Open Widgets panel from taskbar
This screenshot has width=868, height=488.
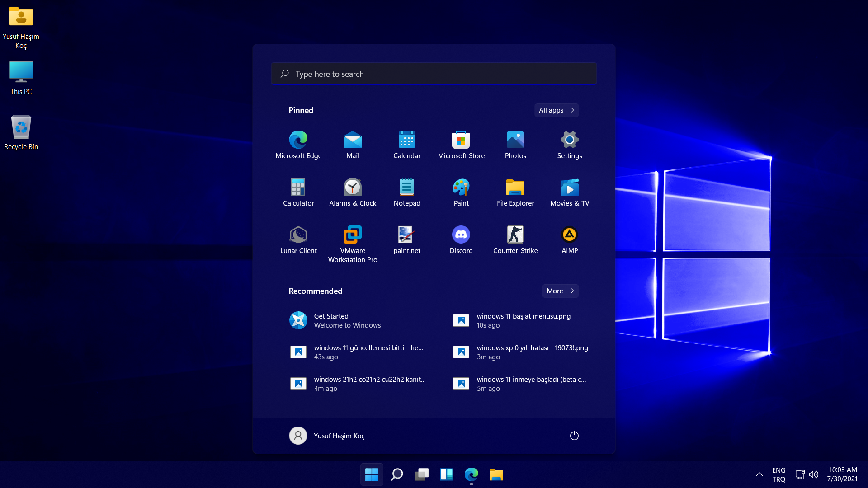[447, 474]
